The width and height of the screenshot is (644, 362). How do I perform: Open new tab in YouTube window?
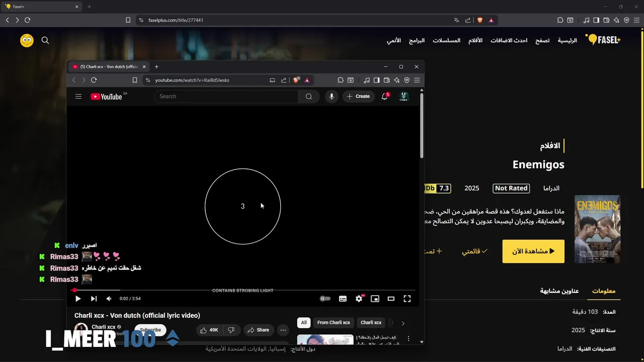156,66
